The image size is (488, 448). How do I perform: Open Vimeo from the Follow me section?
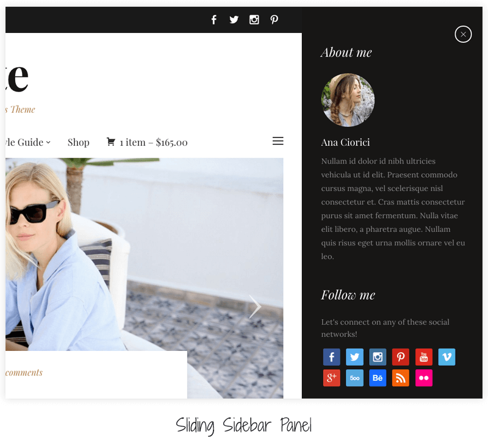click(x=447, y=357)
